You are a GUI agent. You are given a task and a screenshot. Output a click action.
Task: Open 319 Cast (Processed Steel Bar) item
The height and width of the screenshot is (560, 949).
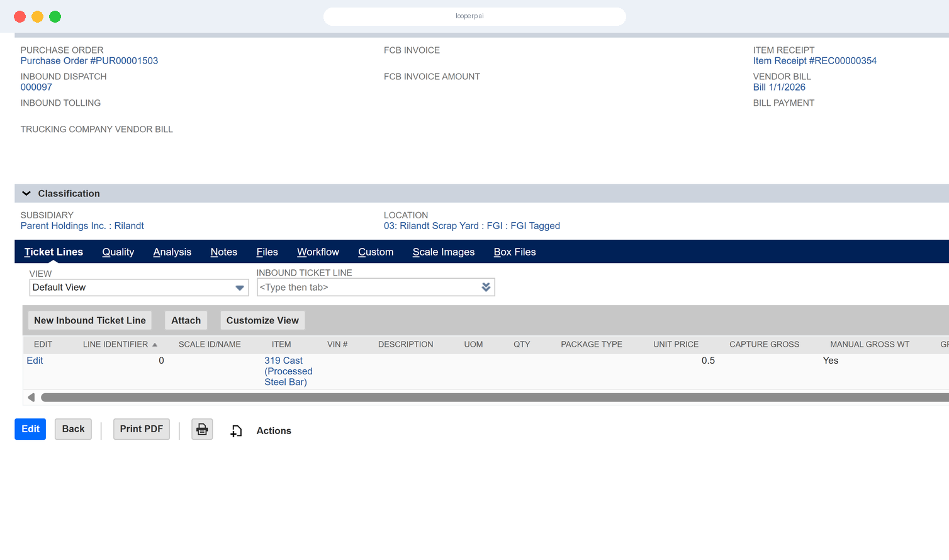(288, 371)
